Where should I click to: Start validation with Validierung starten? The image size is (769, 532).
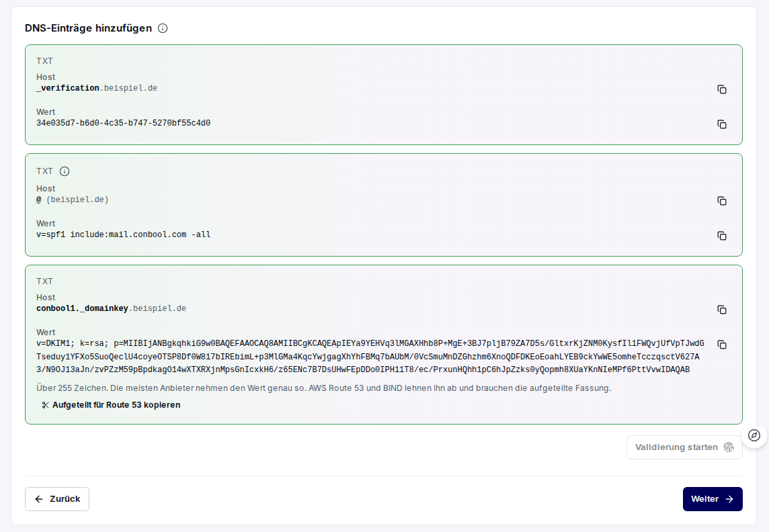coord(684,447)
